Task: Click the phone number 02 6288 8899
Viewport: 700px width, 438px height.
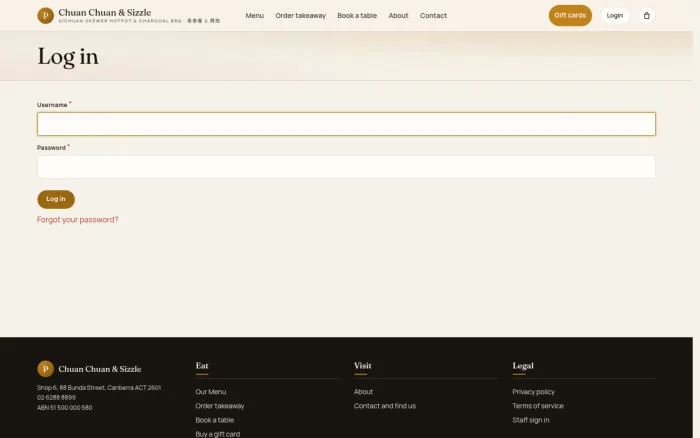Action: click(56, 397)
